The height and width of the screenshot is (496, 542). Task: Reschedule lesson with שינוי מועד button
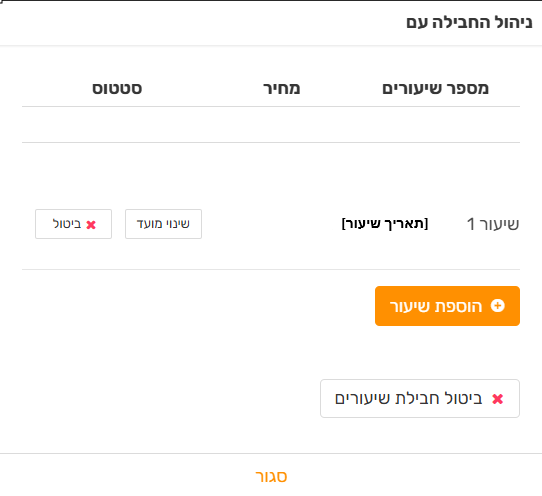point(163,224)
